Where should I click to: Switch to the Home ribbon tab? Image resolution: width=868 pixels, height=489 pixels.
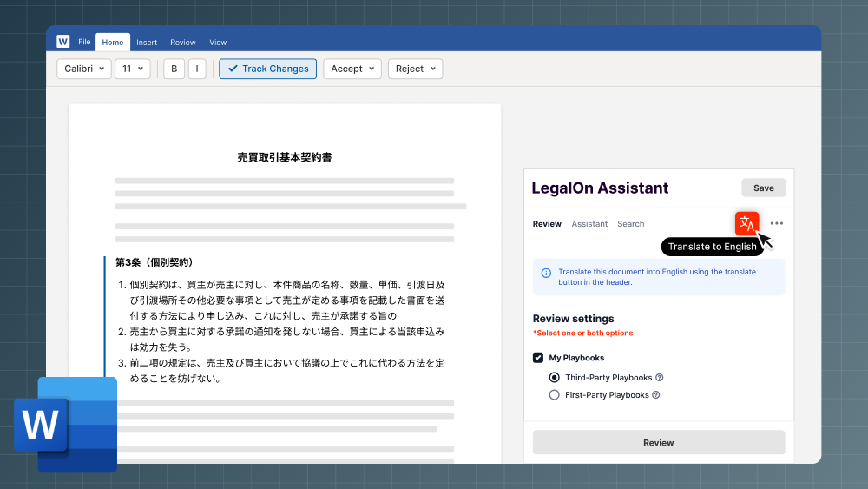click(x=113, y=42)
